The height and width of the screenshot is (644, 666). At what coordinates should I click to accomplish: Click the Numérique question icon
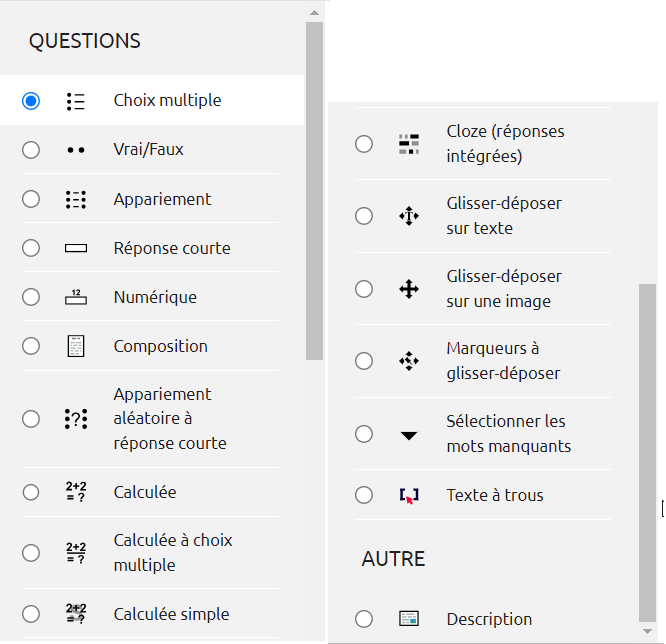[76, 297]
